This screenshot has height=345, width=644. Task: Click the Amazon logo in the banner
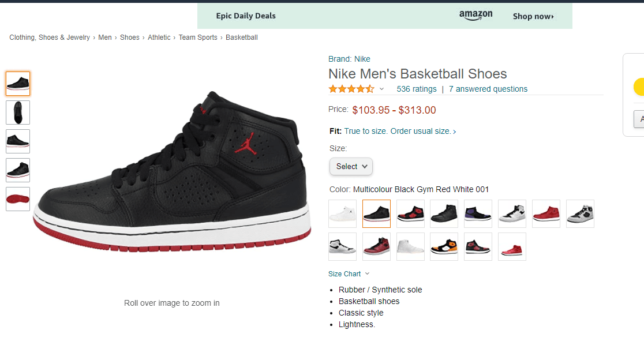[475, 15]
